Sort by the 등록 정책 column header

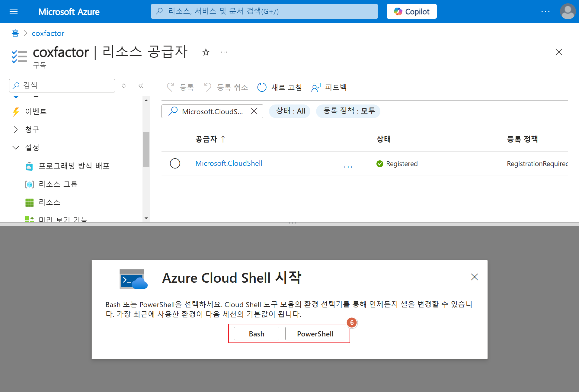[522, 139]
